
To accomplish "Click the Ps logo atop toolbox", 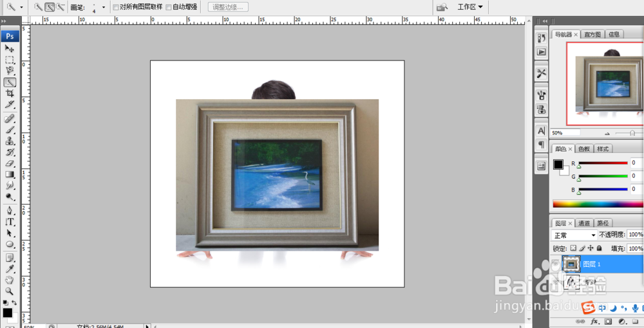I will pyautogui.click(x=10, y=36).
